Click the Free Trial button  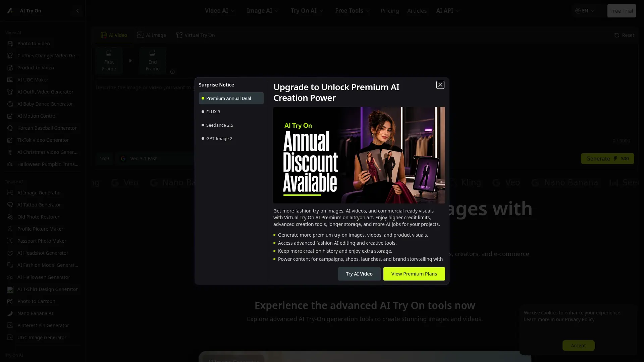(x=622, y=11)
